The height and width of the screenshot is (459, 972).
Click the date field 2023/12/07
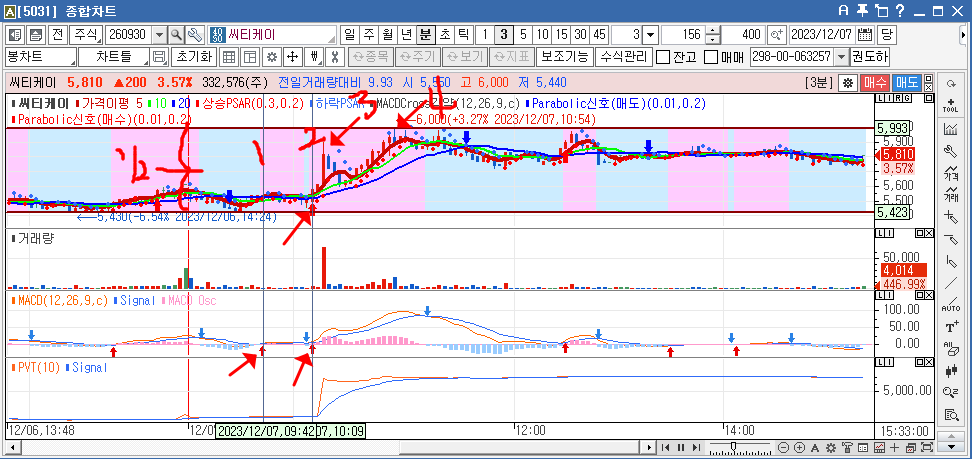coord(822,34)
